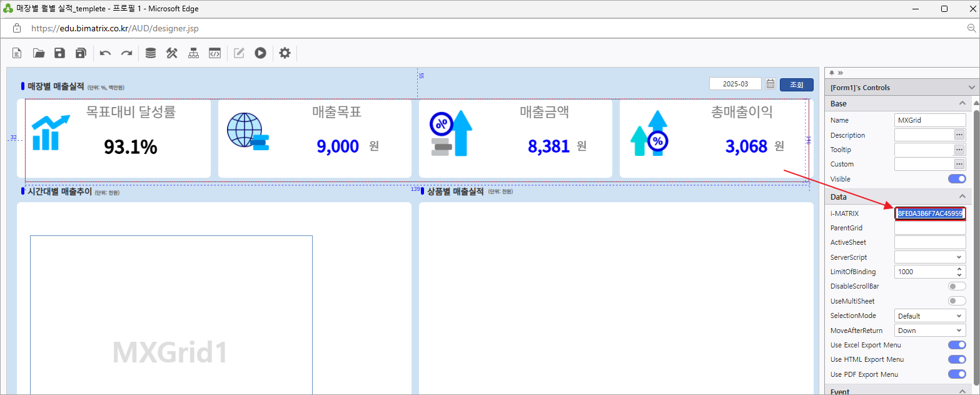The height and width of the screenshot is (395, 980).
Task: Collapse the Base properties section
Action: click(962, 103)
